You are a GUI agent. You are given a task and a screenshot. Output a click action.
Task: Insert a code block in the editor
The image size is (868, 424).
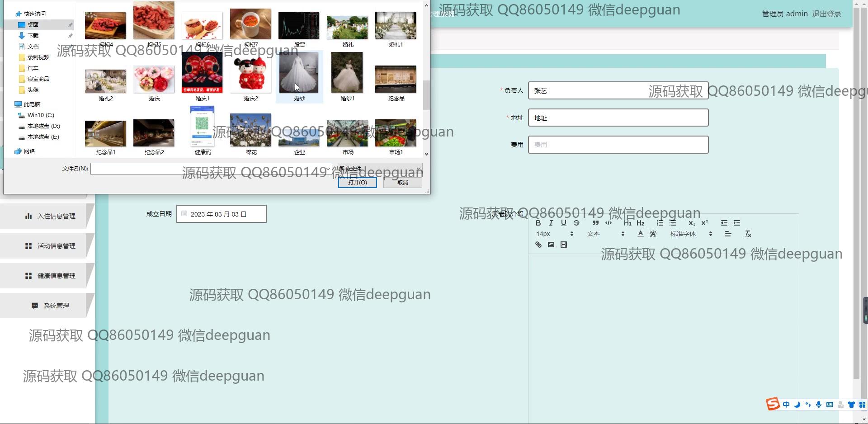[x=608, y=223]
